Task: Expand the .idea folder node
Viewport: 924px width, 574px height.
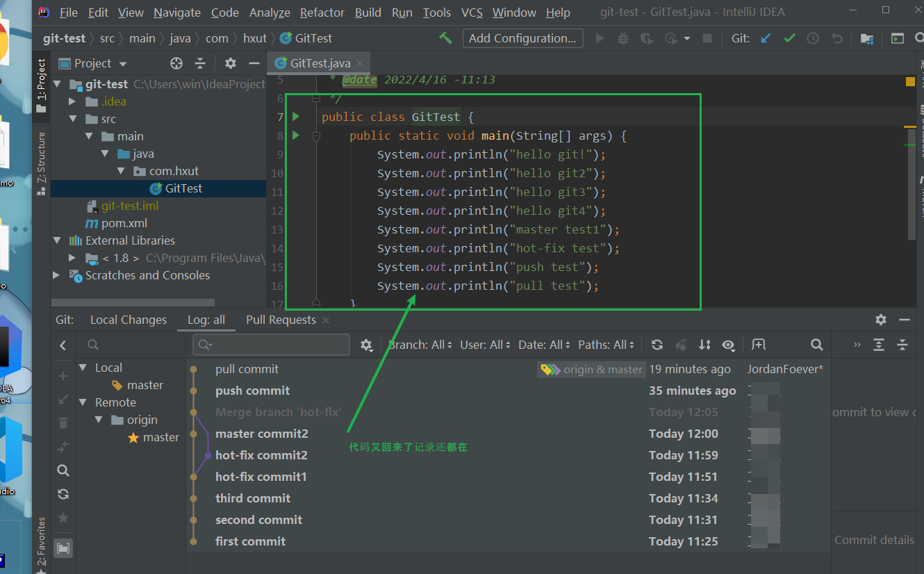Action: (73, 101)
